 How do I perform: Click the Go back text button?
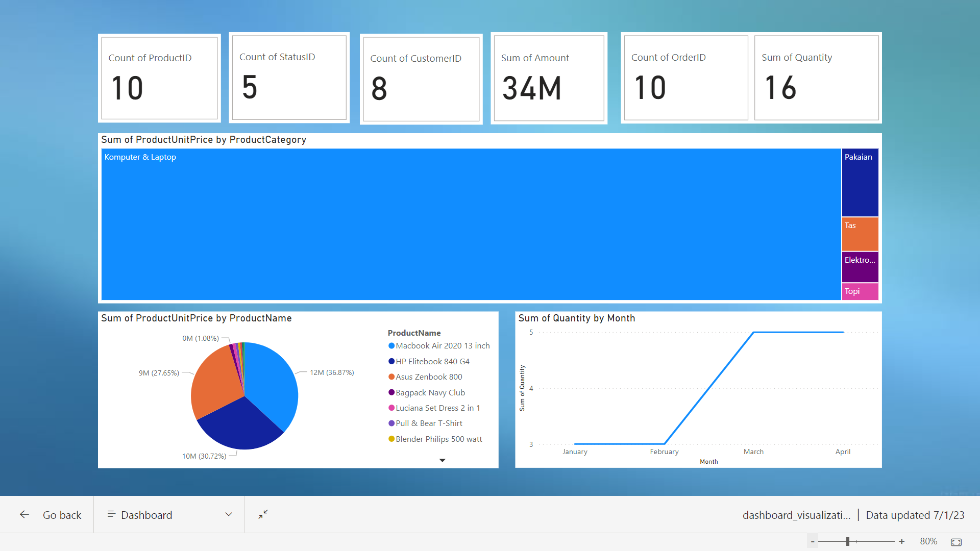62,515
